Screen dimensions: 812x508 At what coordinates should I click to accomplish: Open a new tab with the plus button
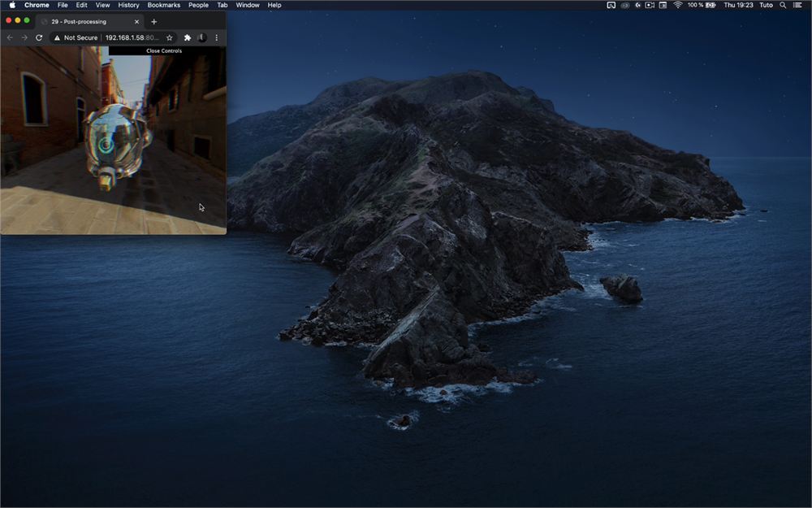[x=153, y=22]
